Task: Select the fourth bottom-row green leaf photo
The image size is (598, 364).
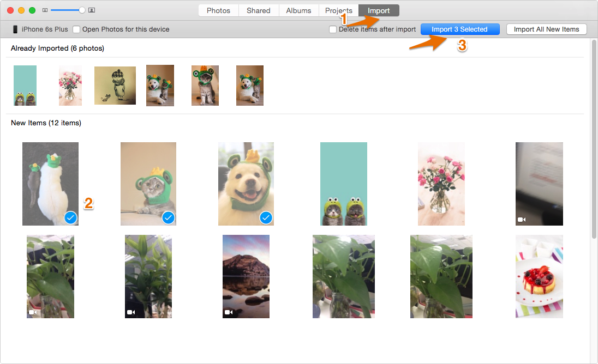Action: 344,276
